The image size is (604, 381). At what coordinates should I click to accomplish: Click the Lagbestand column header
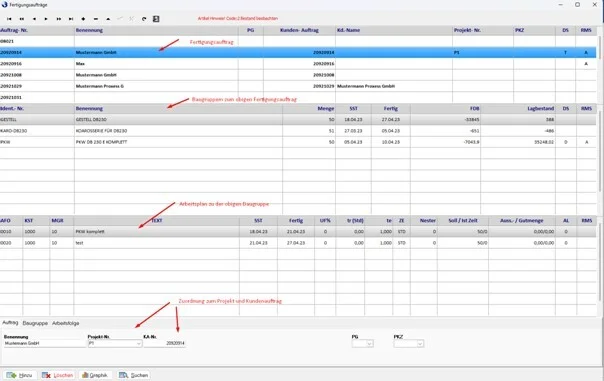pyautogui.click(x=518, y=109)
